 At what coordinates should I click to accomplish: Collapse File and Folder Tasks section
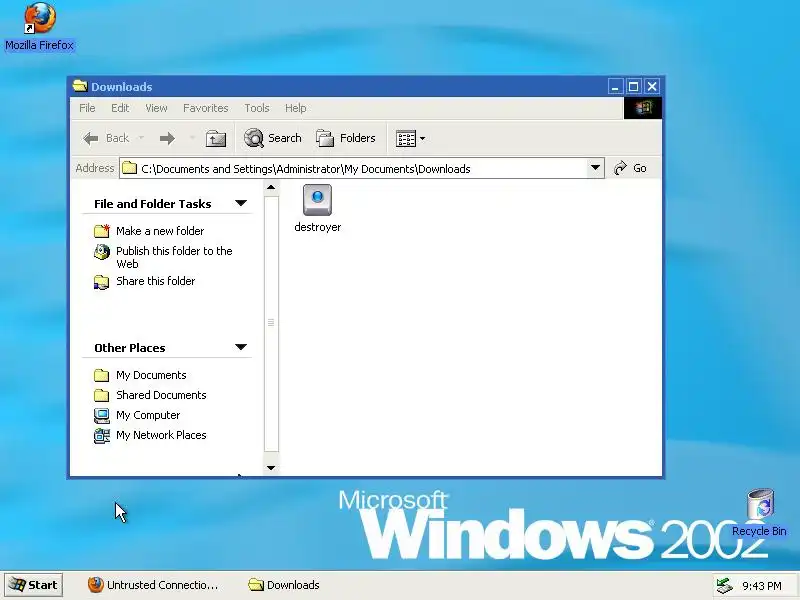241,203
